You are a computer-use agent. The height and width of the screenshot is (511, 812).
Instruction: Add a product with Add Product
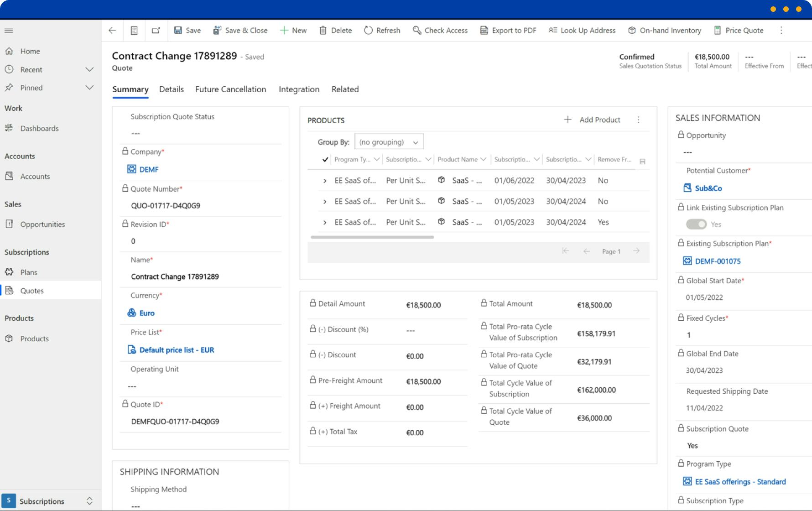592,120
